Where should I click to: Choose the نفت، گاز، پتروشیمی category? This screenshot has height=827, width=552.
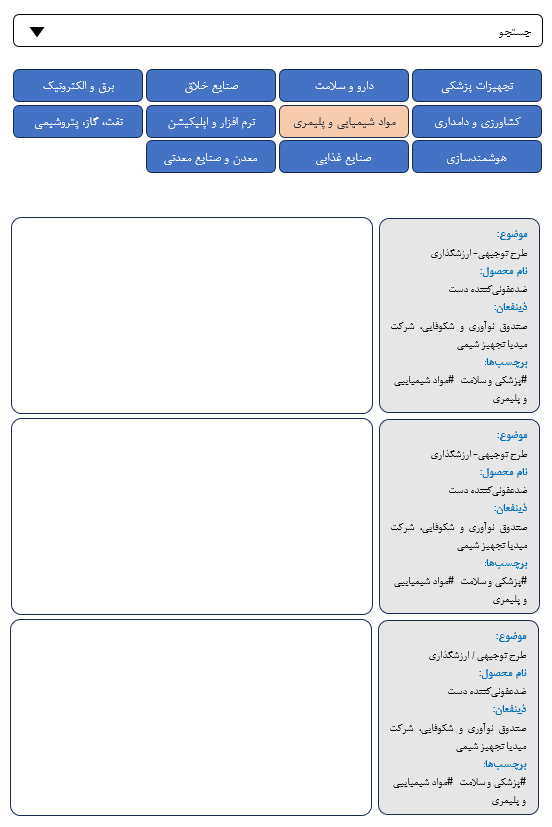78,122
